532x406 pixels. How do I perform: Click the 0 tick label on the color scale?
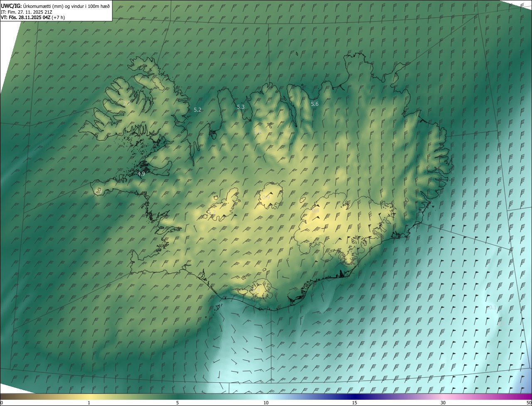pos(2,403)
